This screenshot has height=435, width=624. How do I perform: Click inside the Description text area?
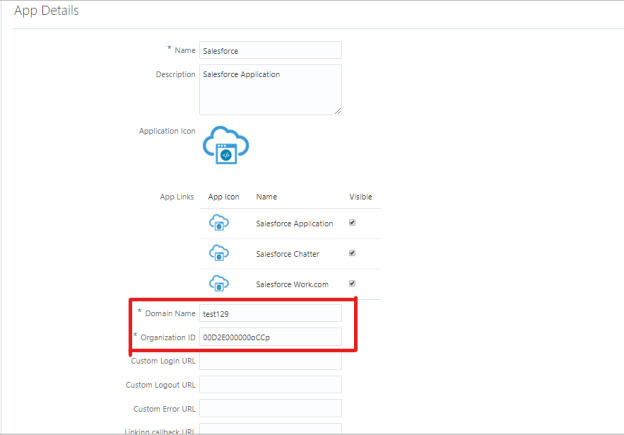[270, 89]
